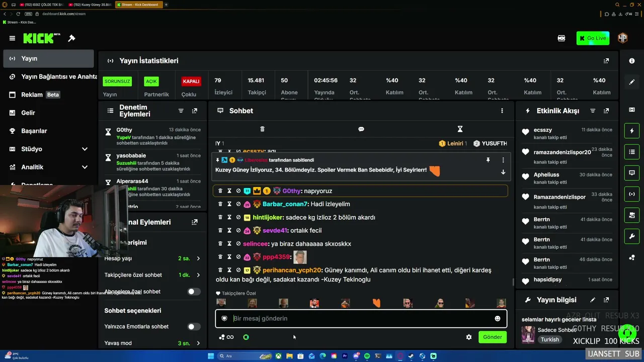Click the pencil edit icon in right toolbar
The width and height of the screenshot is (644, 362).
(632, 82)
